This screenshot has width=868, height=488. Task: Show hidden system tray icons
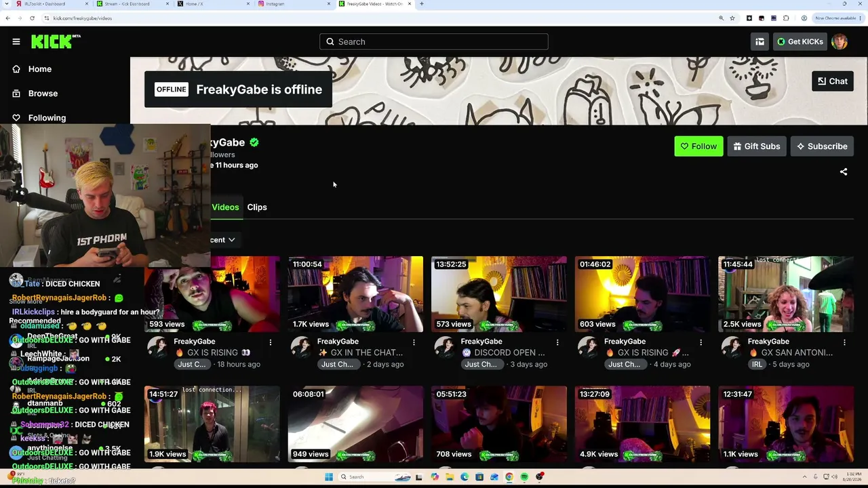(805, 477)
